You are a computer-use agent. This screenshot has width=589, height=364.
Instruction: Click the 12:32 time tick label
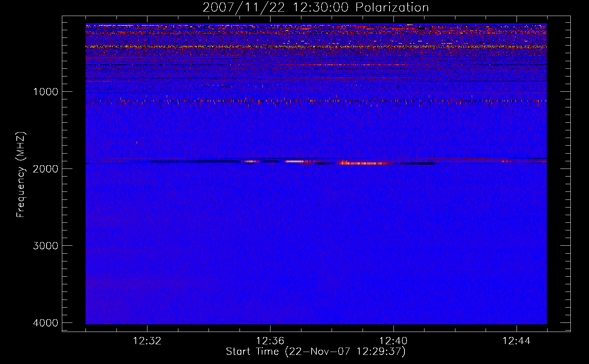pos(147,341)
